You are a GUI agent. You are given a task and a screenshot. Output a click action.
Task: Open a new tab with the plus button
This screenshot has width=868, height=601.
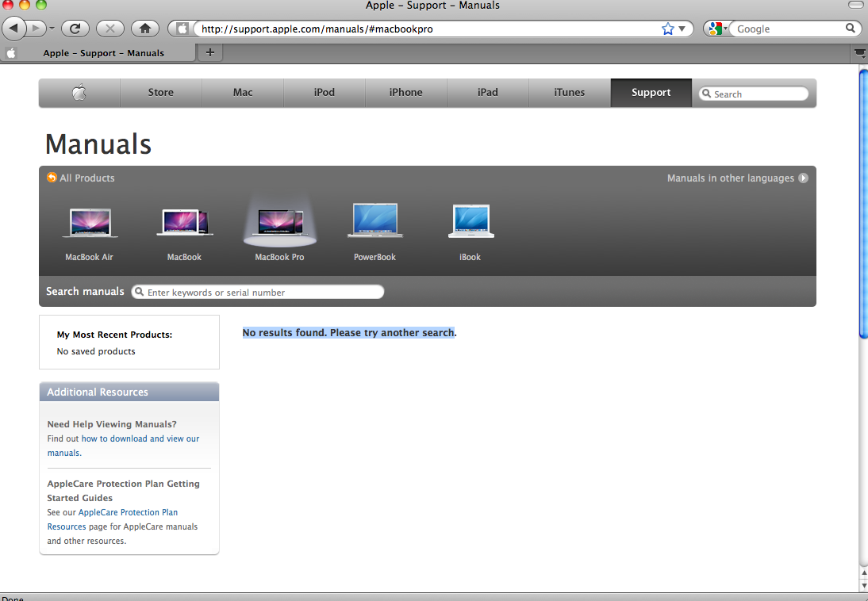click(x=209, y=52)
